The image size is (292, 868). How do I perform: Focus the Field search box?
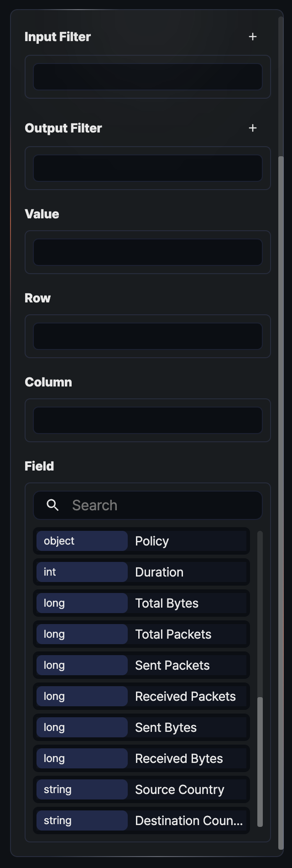pyautogui.click(x=160, y=505)
